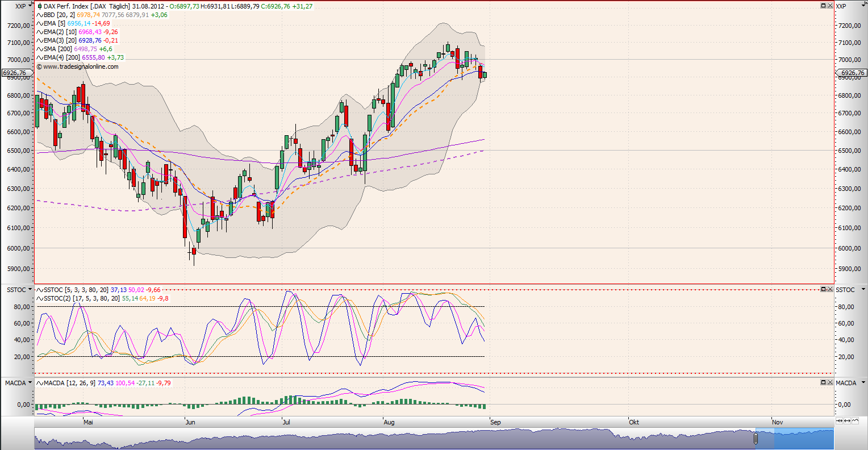
Task: Maximize the SSTOC indicator pane
Action: [x=823, y=289]
